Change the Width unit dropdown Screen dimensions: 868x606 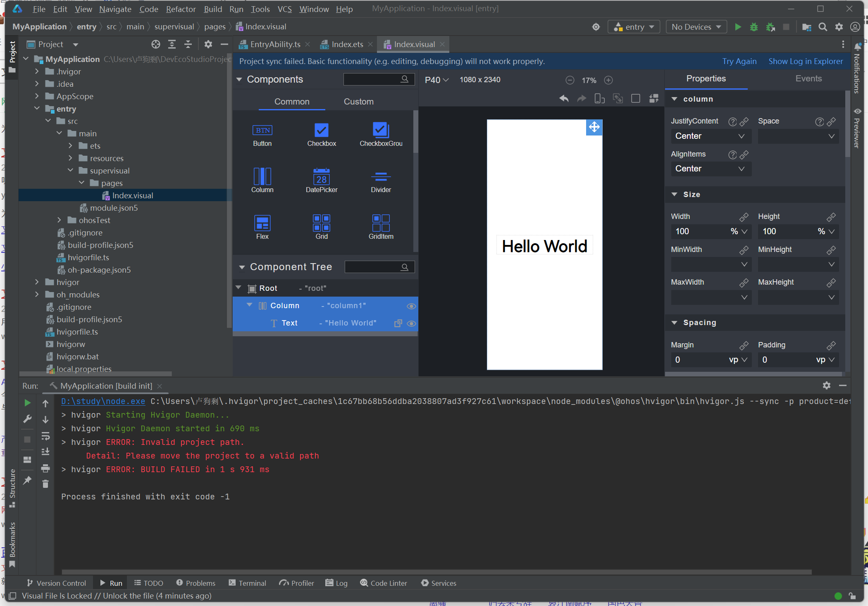(x=739, y=231)
